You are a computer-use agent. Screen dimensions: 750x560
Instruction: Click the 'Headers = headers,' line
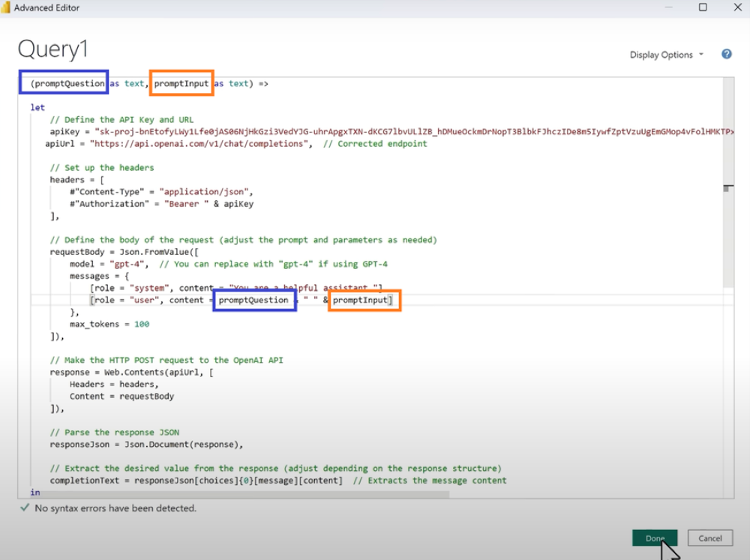(114, 384)
